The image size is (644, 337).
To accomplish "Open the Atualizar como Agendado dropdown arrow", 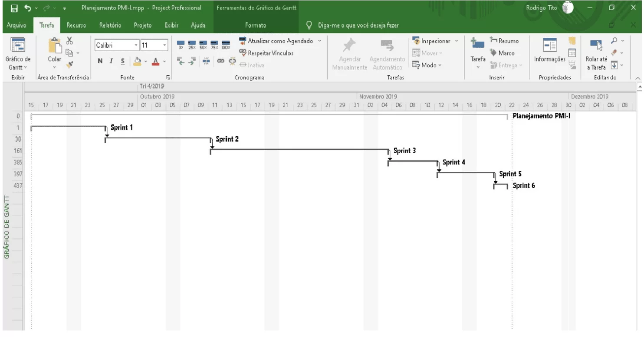I will tap(320, 41).
